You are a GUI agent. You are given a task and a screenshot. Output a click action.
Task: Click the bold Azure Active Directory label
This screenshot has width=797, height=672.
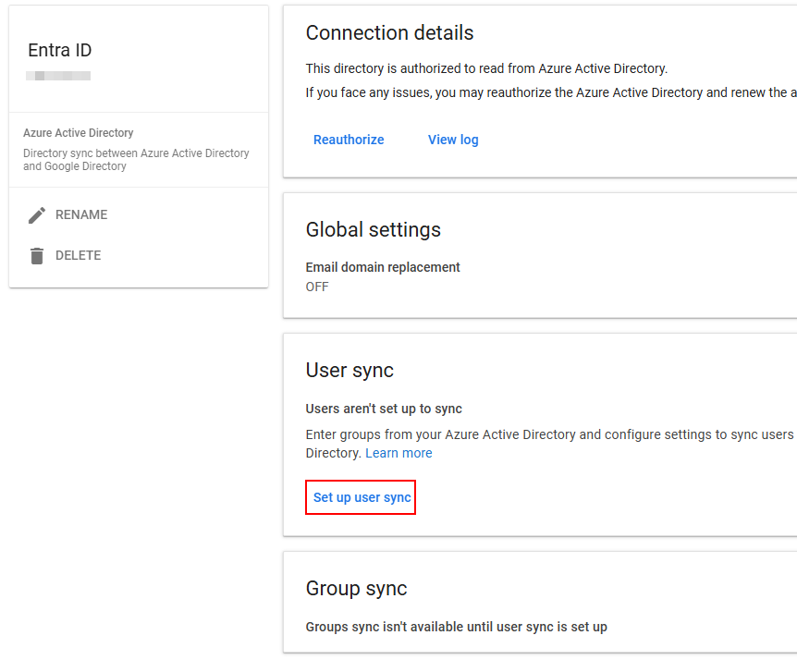click(79, 133)
